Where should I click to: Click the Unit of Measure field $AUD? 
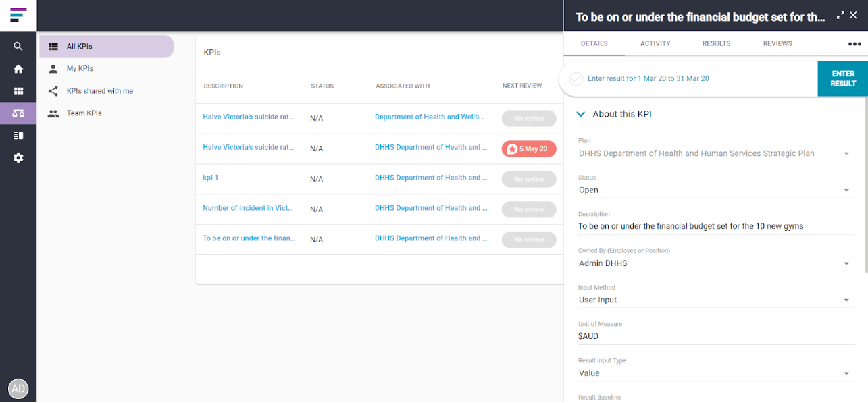point(717,336)
